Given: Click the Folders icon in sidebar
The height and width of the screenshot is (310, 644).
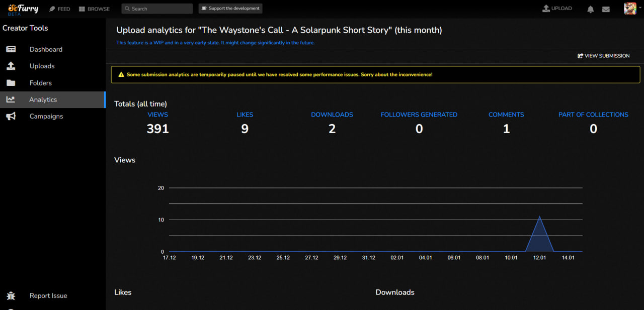Looking at the screenshot, I should tap(11, 83).
